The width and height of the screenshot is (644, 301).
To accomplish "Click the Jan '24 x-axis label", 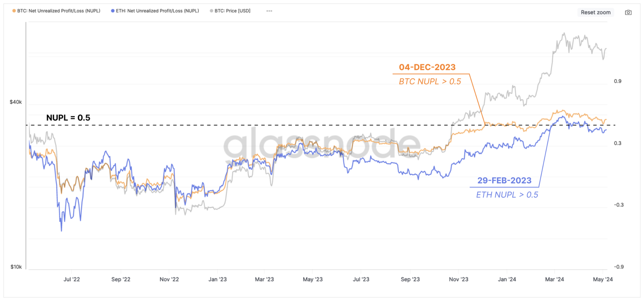I will 507,279.
